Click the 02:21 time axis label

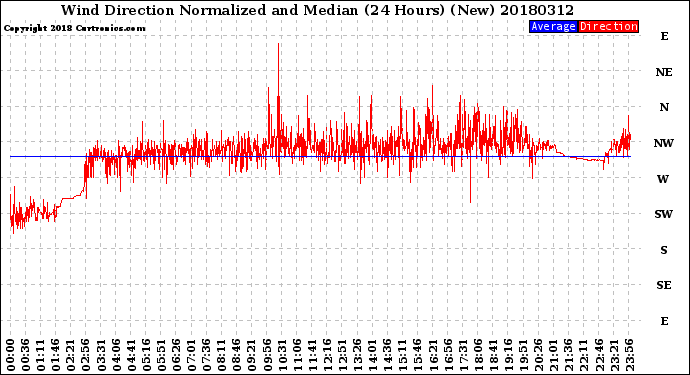[x=71, y=355]
